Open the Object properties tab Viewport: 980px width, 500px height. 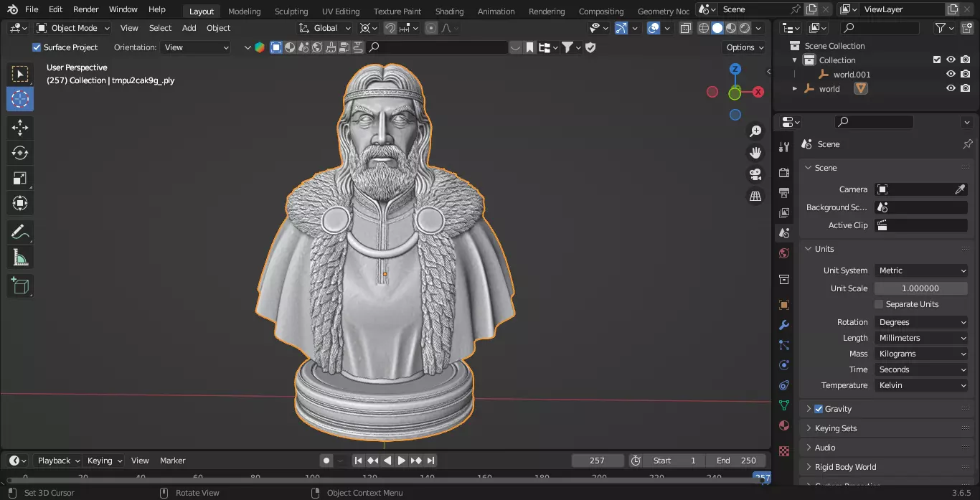click(x=784, y=305)
